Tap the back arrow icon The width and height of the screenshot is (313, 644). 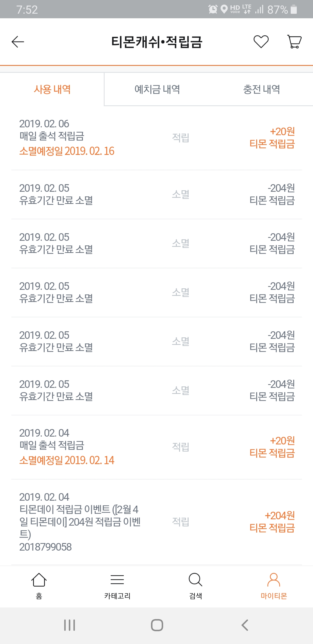tap(18, 42)
